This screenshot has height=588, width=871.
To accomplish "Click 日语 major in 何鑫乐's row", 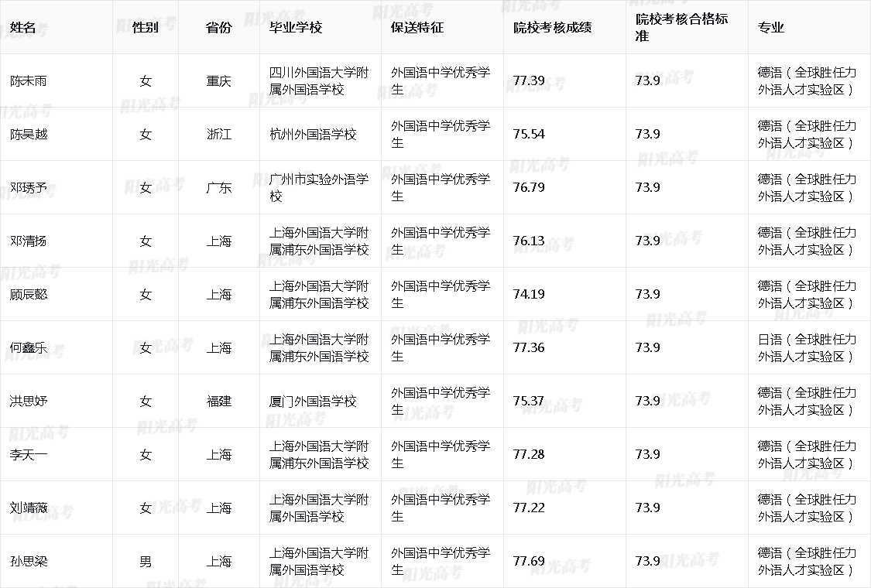I will click(807, 347).
